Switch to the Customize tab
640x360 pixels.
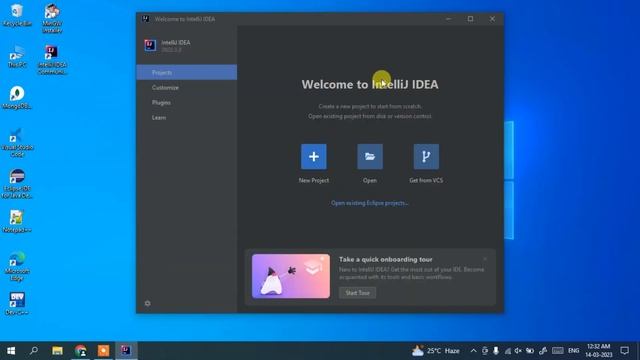[x=187, y=87]
